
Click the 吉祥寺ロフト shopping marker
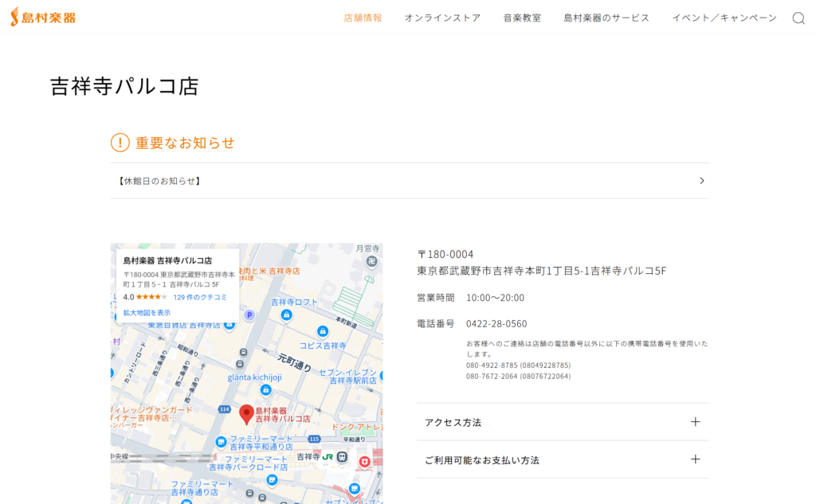[286, 315]
